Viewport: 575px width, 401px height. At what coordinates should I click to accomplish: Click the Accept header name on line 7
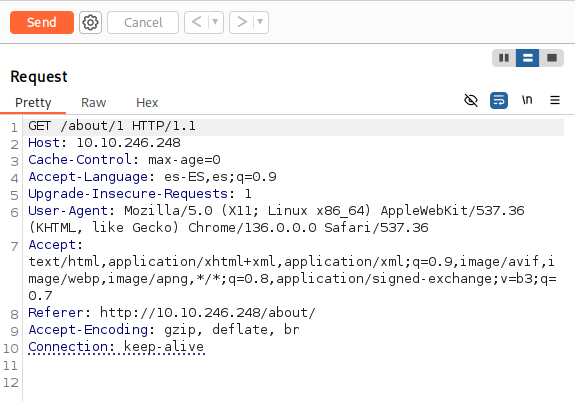click(52, 245)
